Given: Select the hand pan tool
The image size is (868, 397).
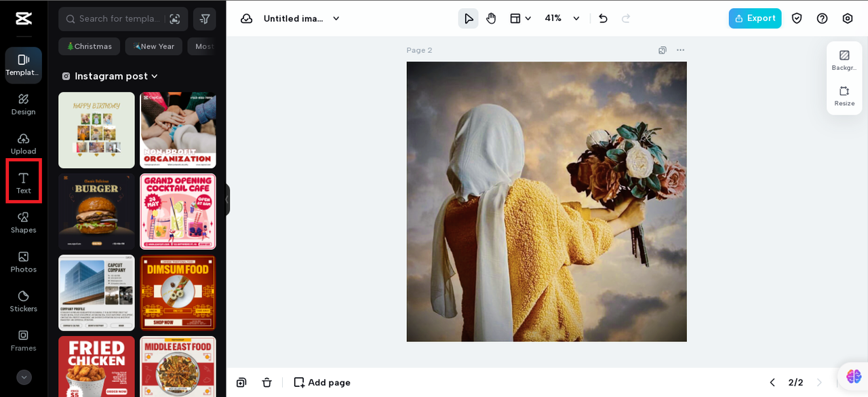Looking at the screenshot, I should pyautogui.click(x=491, y=18).
